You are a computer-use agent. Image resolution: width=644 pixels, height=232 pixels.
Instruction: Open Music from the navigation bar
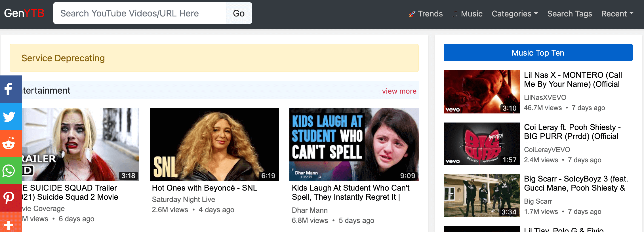point(467,14)
